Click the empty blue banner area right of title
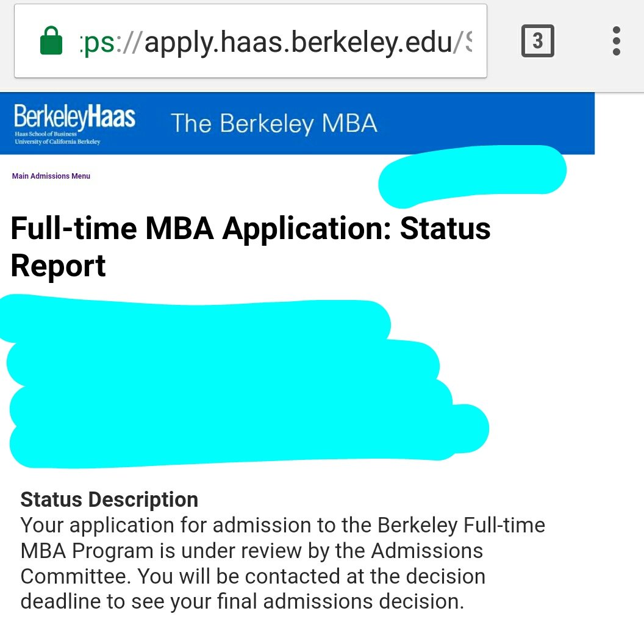The width and height of the screenshot is (644, 644). coord(488,123)
